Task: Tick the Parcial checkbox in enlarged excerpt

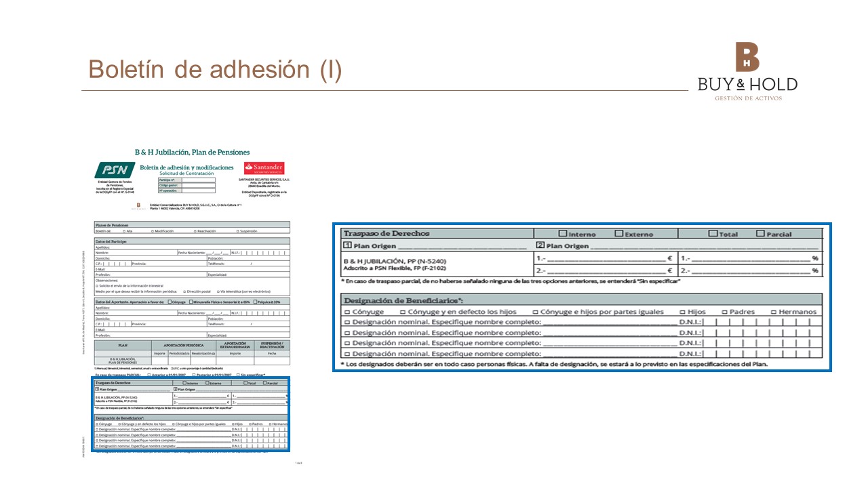Action: [759, 234]
